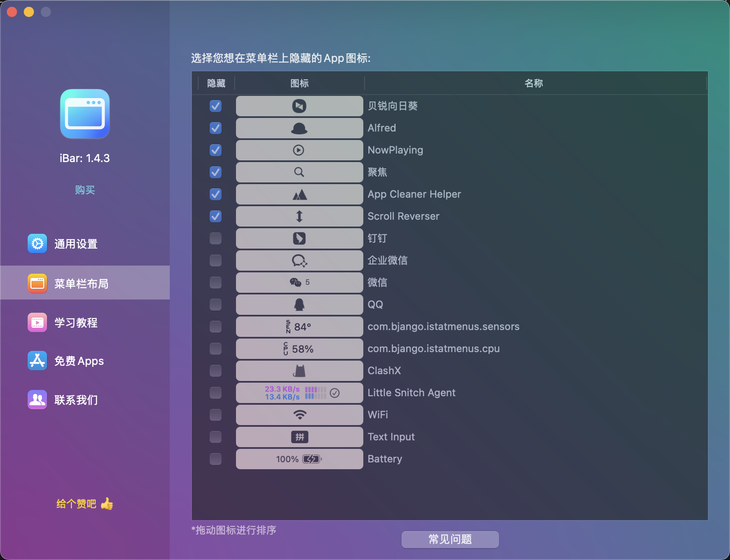
Task: Click the 联系我们 people icon
Action: tap(37, 400)
